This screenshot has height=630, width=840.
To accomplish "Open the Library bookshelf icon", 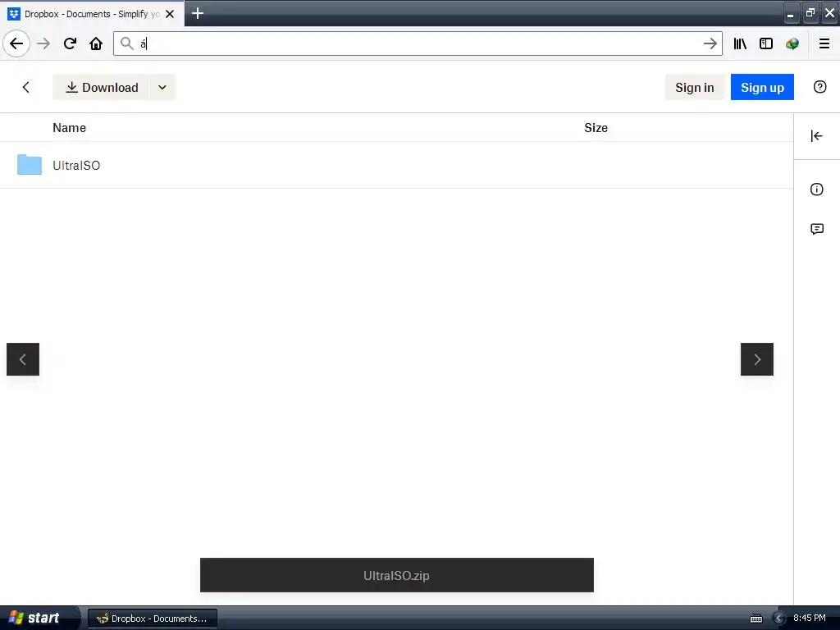I will click(x=740, y=43).
